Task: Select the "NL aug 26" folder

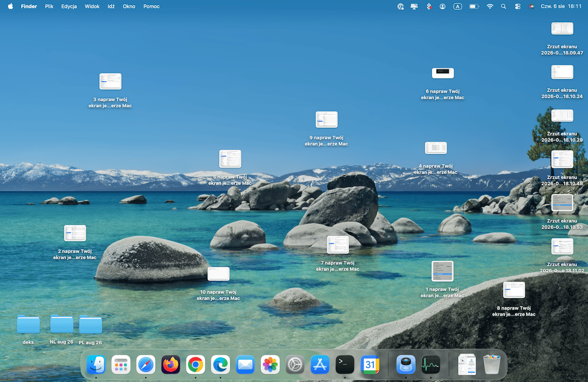Action: (61, 324)
